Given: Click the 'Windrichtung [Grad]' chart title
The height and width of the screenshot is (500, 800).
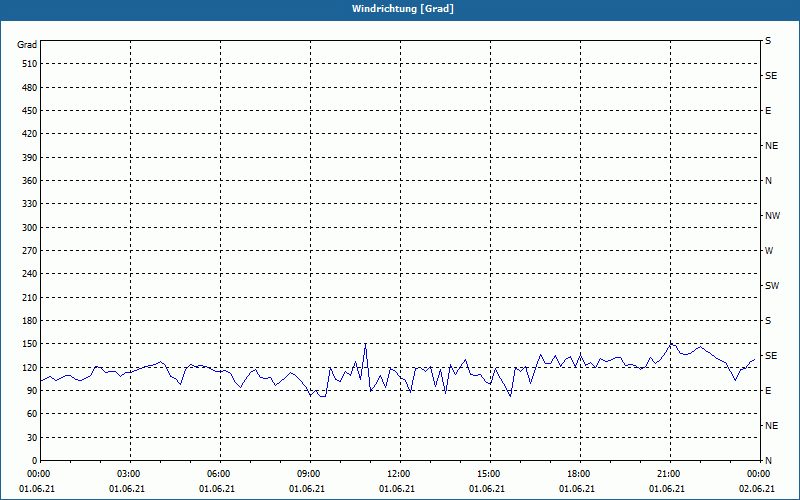Looking at the screenshot, I should click(x=403, y=9).
